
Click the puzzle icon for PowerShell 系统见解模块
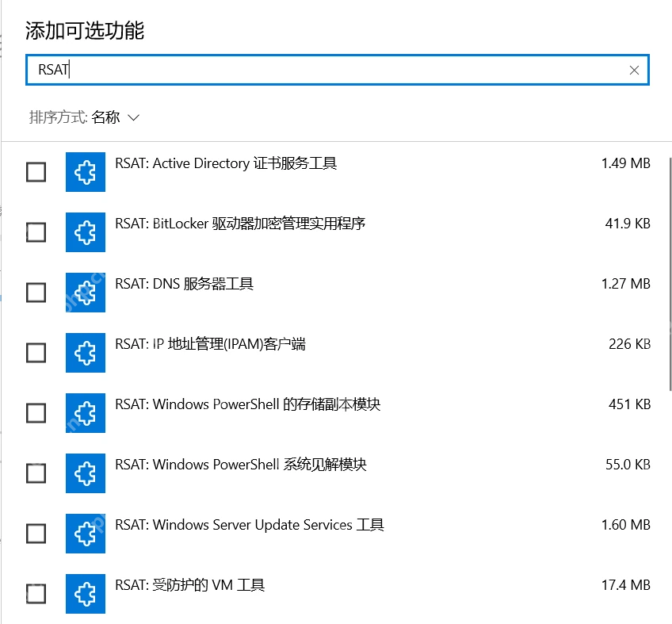pyautogui.click(x=86, y=473)
